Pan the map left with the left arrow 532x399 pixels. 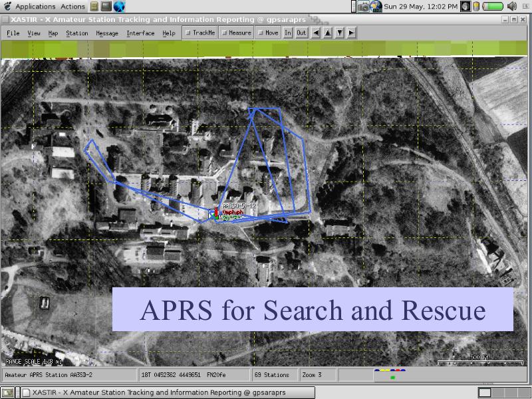(316, 33)
